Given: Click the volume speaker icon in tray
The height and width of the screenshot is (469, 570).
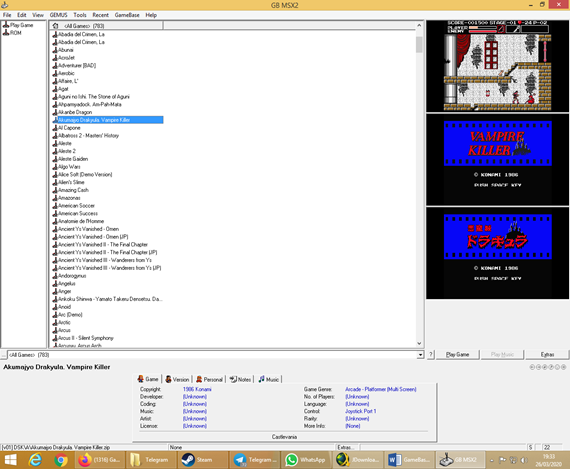Looking at the screenshot, I should (523, 460).
